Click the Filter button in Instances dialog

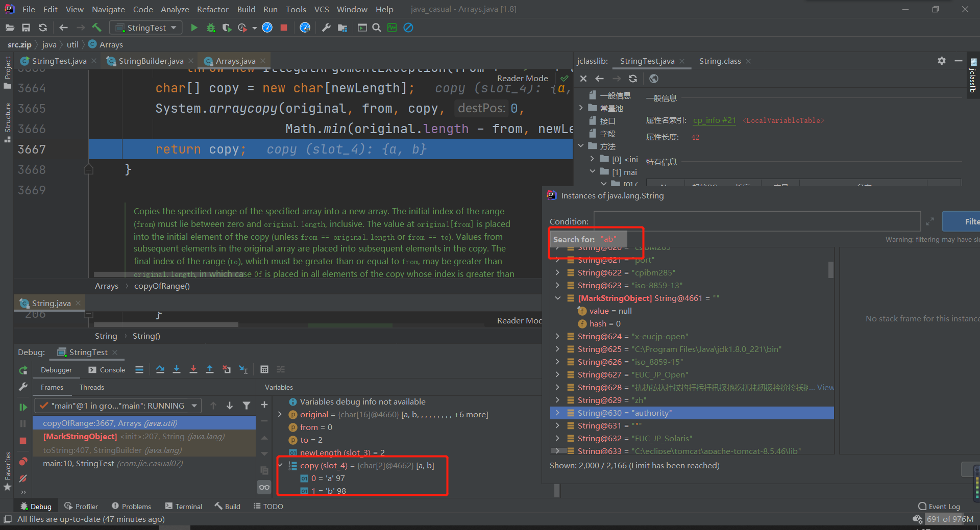tap(961, 221)
